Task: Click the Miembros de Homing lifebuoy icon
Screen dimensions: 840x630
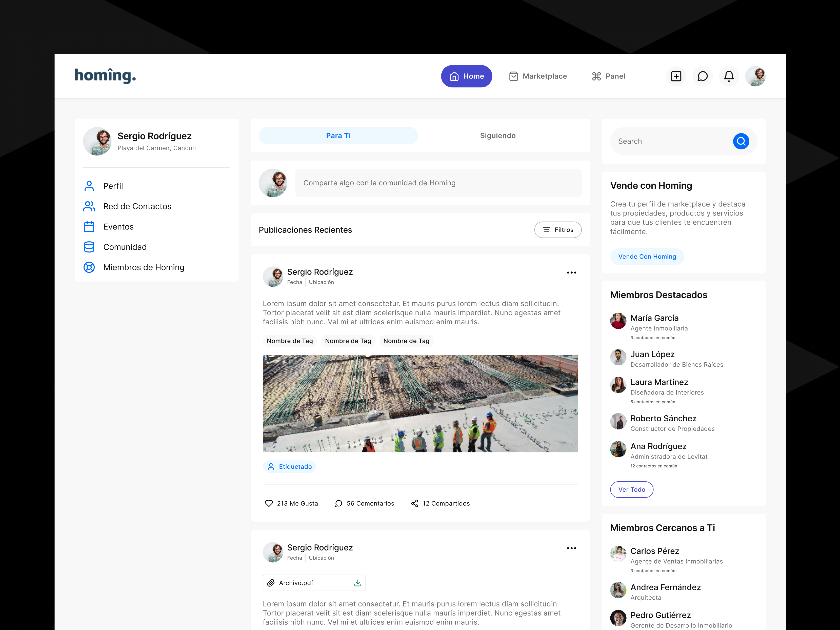Action: tap(89, 267)
